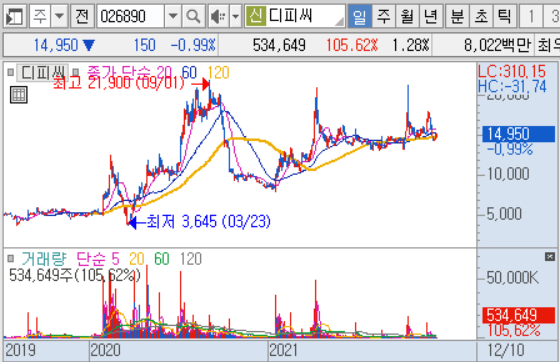The width and height of the screenshot is (560, 362).
Task: Click the magnifier search icon
Action: (x=193, y=16)
